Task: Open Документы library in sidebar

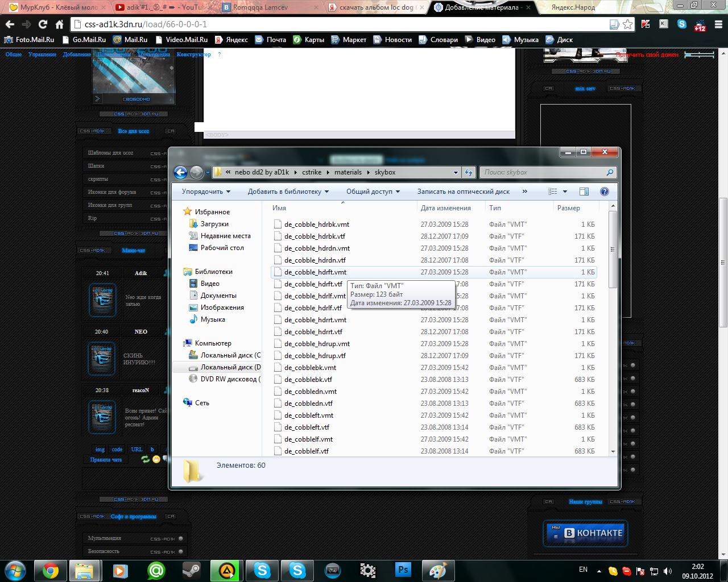Action: [218, 296]
